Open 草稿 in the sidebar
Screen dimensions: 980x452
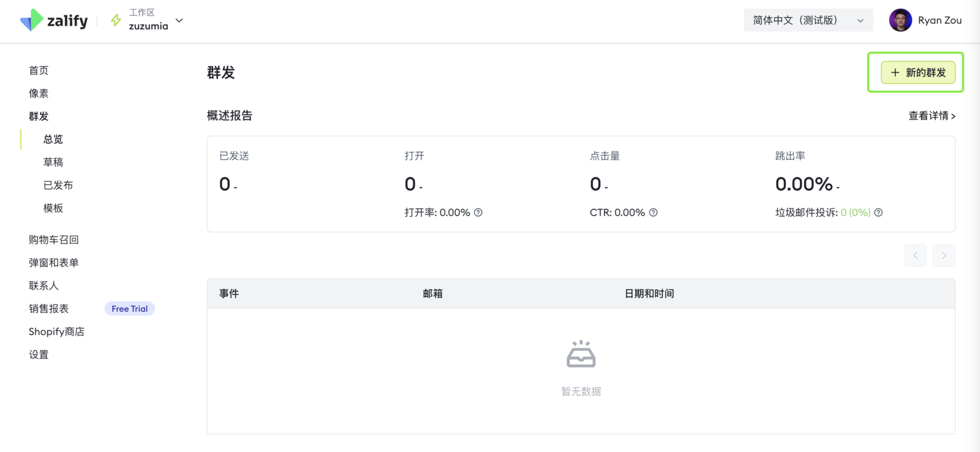click(53, 162)
